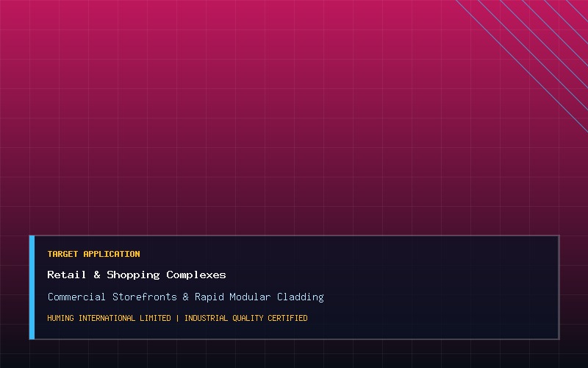
Task: Click the ampersand in the blue subtitle
Action: pyautogui.click(x=186, y=297)
